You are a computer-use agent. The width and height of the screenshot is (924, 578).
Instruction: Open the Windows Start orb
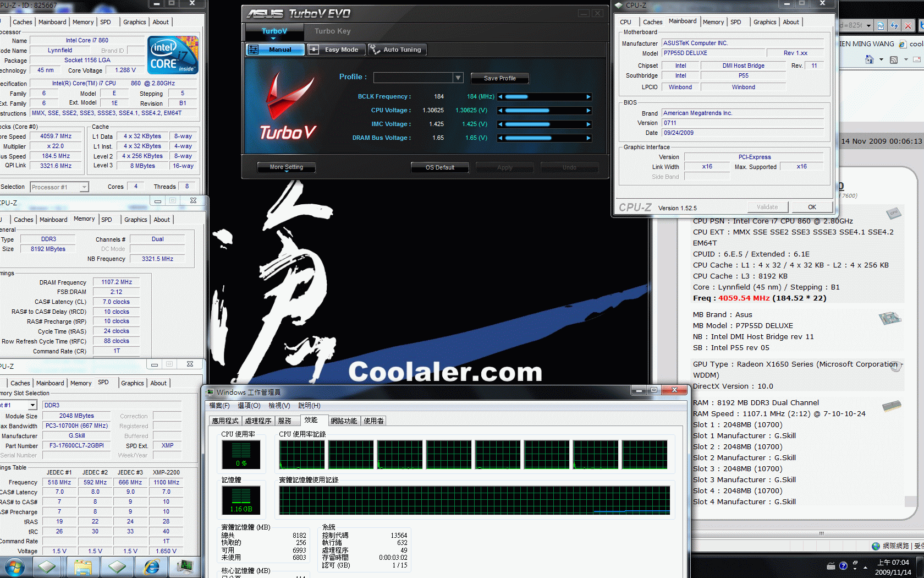click(x=14, y=567)
